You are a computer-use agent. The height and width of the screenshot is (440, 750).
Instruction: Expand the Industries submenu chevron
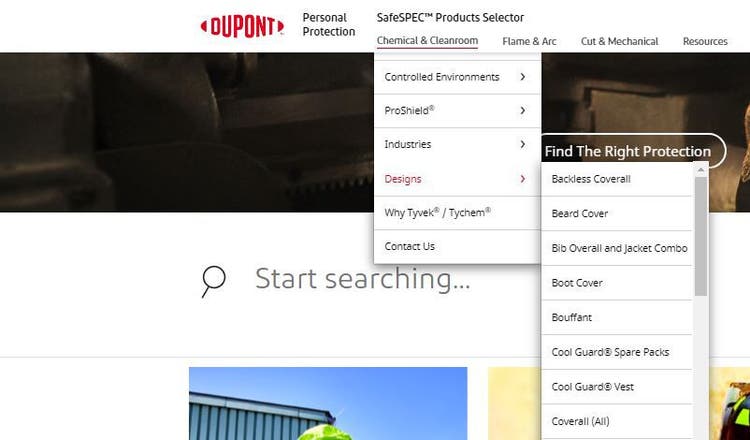coord(522,144)
